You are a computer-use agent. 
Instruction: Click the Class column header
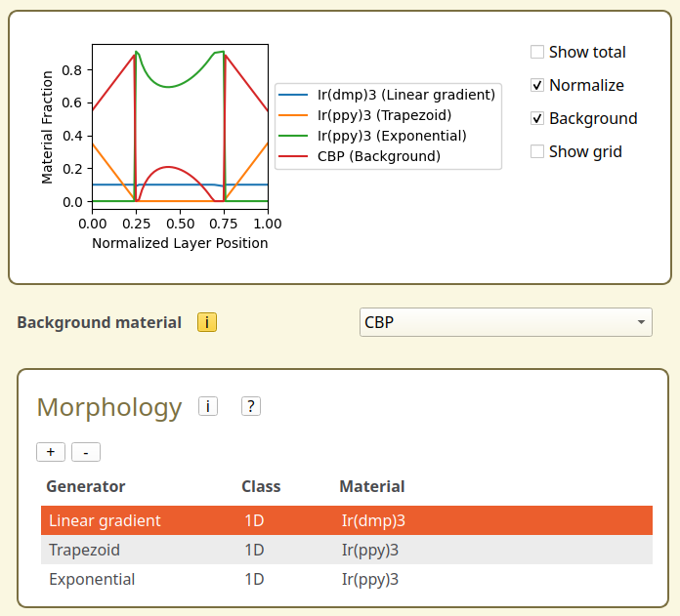pyautogui.click(x=261, y=486)
